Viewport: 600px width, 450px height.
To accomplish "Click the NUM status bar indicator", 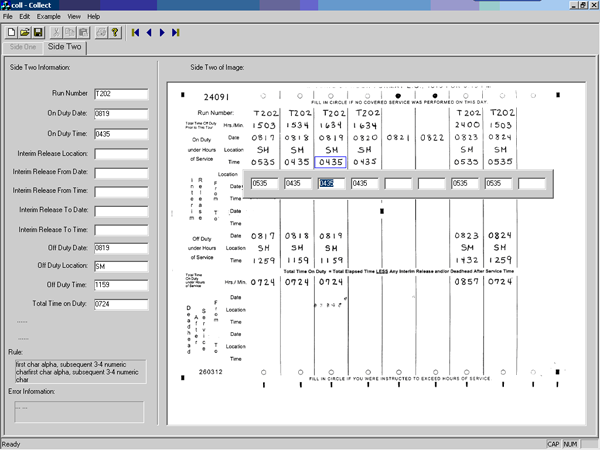I will click(x=570, y=444).
